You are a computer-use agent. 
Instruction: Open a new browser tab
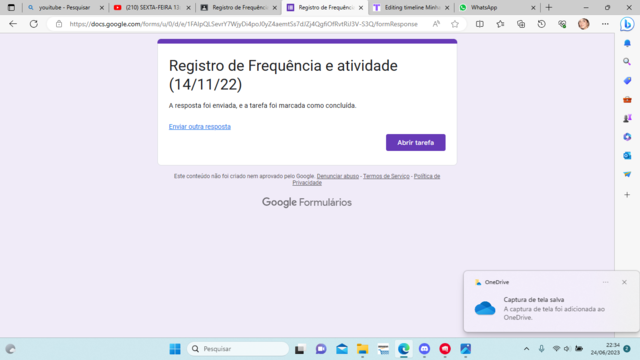[549, 7]
